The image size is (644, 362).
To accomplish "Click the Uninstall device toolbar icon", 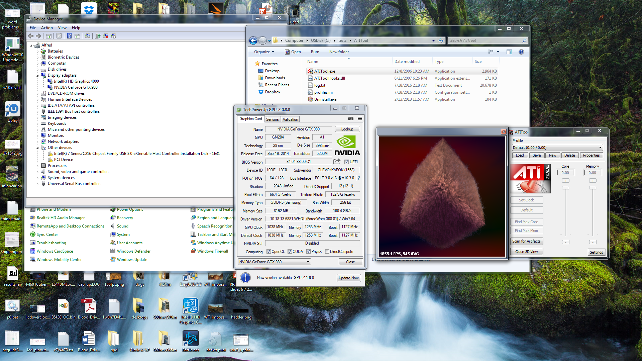I will (x=106, y=36).
